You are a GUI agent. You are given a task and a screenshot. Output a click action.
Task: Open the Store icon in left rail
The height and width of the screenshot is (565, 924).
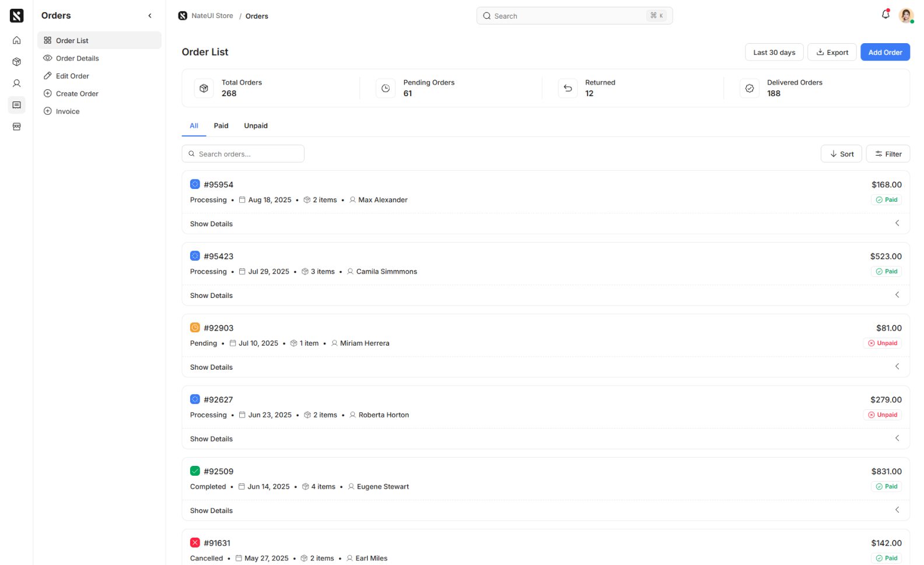16,127
